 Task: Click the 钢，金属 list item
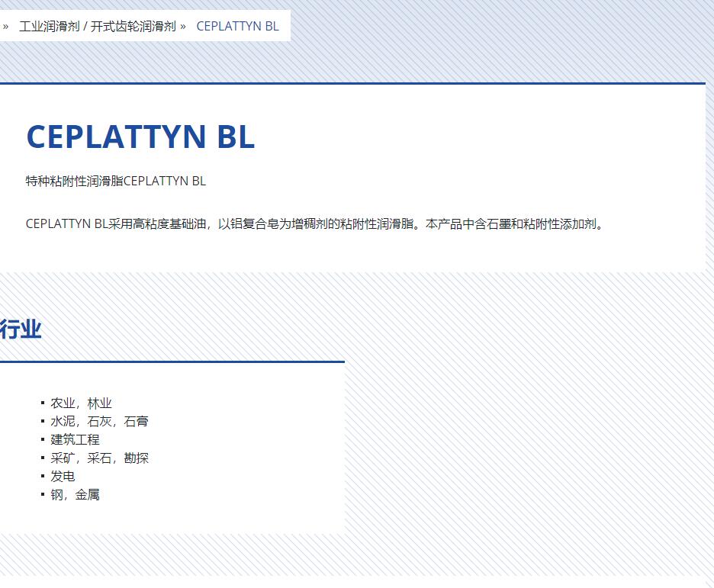coord(75,495)
